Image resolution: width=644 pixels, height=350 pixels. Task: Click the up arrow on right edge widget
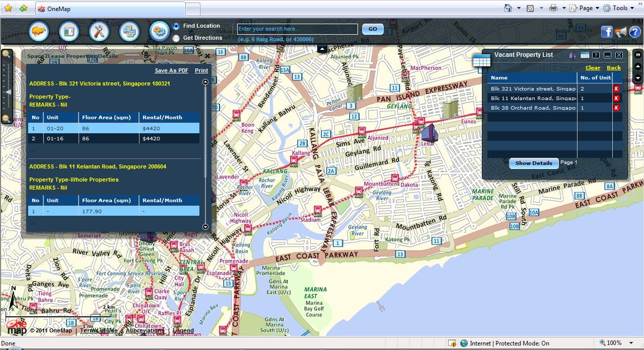(638, 67)
